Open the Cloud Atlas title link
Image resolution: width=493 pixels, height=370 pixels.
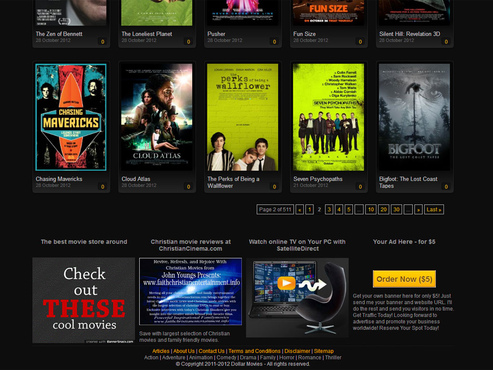tap(136, 179)
